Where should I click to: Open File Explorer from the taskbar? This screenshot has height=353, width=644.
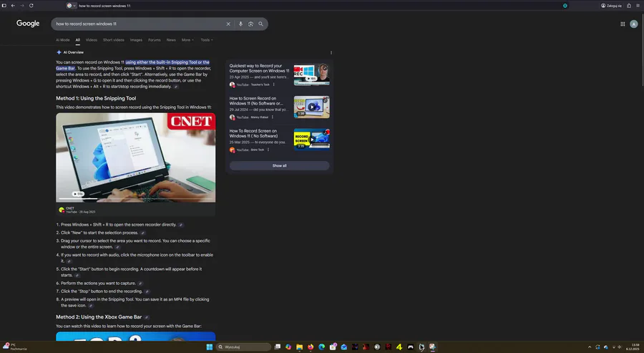(x=299, y=347)
